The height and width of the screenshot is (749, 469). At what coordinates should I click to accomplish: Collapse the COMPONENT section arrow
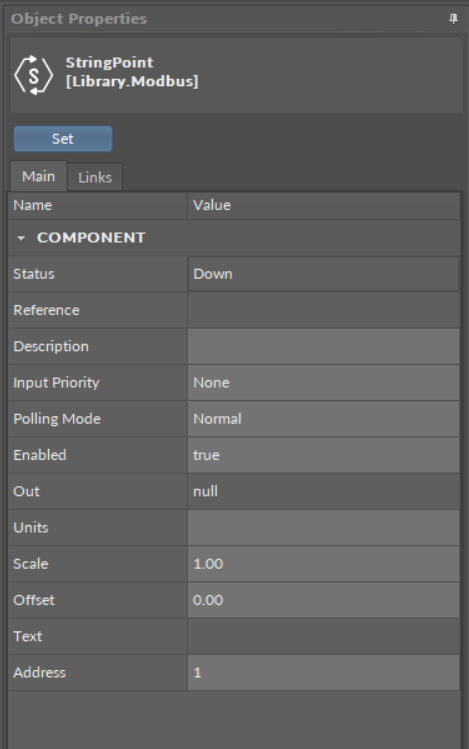coord(21,238)
